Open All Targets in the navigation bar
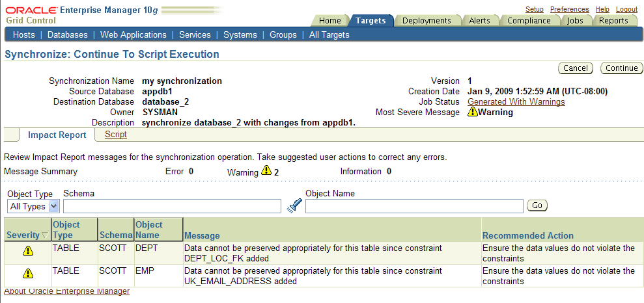The width and height of the screenshot is (644, 303). 329,35
